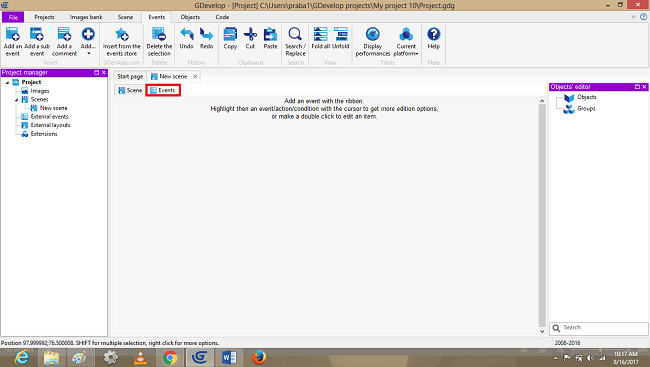The width and height of the screenshot is (650, 367).
Task: Select Project root tree item
Action: [31, 82]
